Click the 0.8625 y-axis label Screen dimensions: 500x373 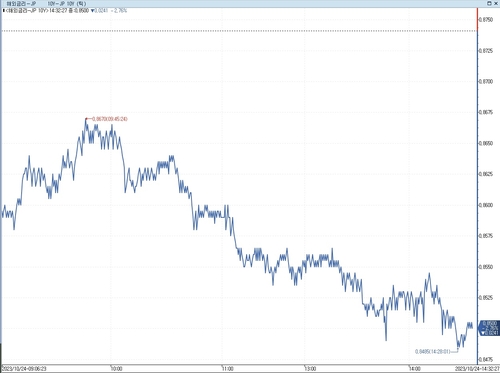(486, 174)
